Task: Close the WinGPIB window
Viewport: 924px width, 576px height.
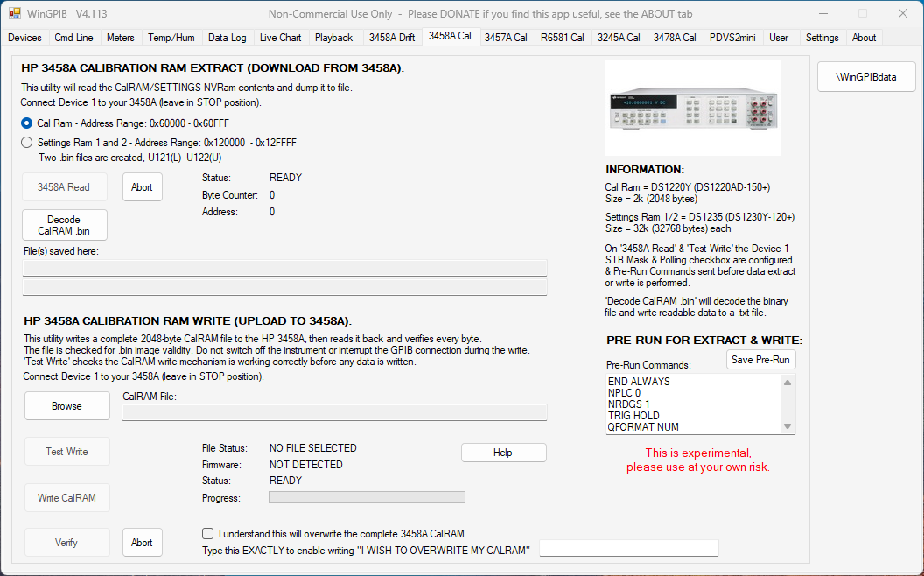Action: (x=902, y=13)
